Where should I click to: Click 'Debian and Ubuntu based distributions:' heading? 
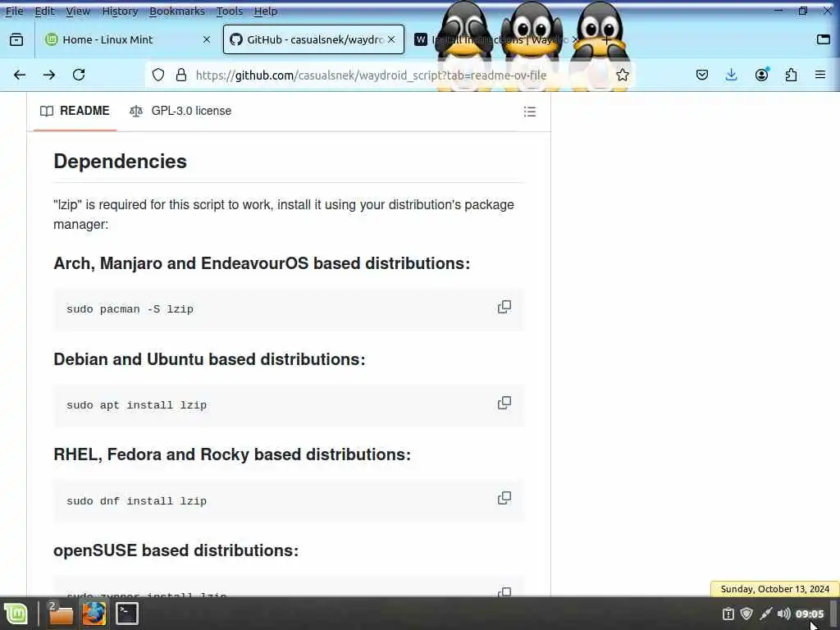(209, 359)
